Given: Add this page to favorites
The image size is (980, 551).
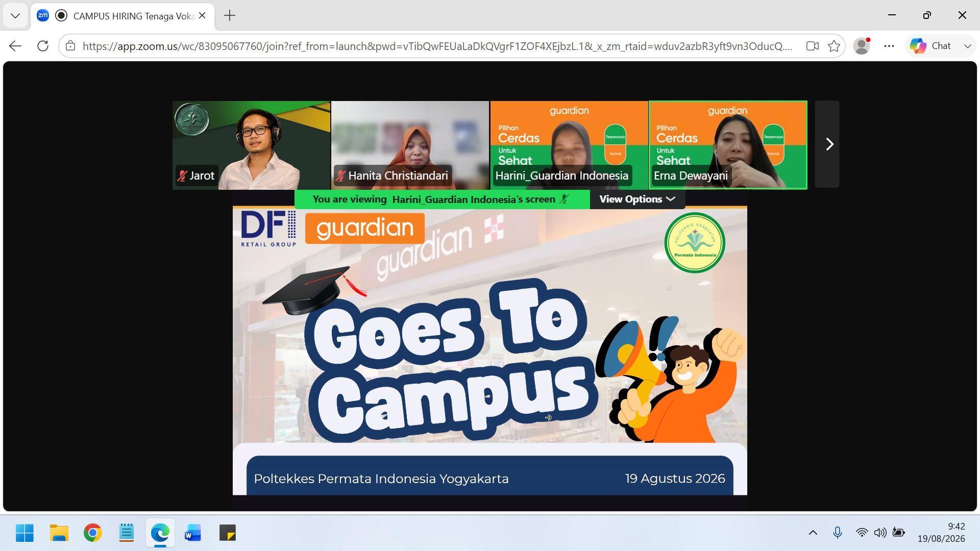Looking at the screenshot, I should coord(834,46).
